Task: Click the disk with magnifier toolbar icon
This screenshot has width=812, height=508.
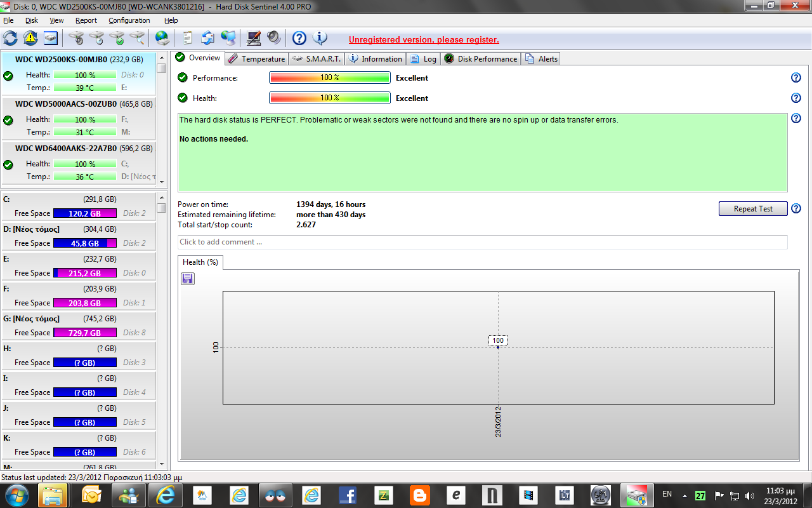Action: click(137, 37)
